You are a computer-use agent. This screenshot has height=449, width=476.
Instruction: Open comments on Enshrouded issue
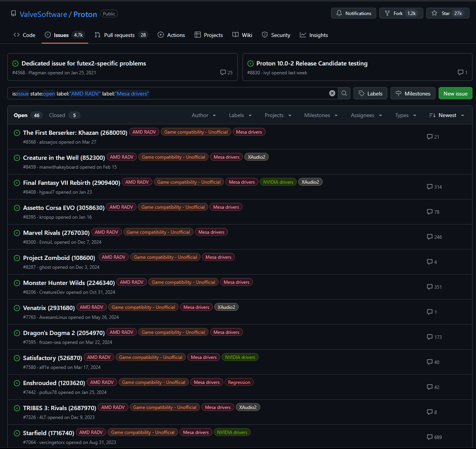(x=433, y=387)
